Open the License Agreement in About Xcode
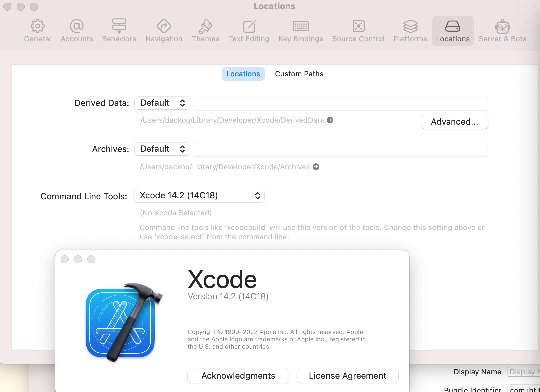 [x=347, y=376]
